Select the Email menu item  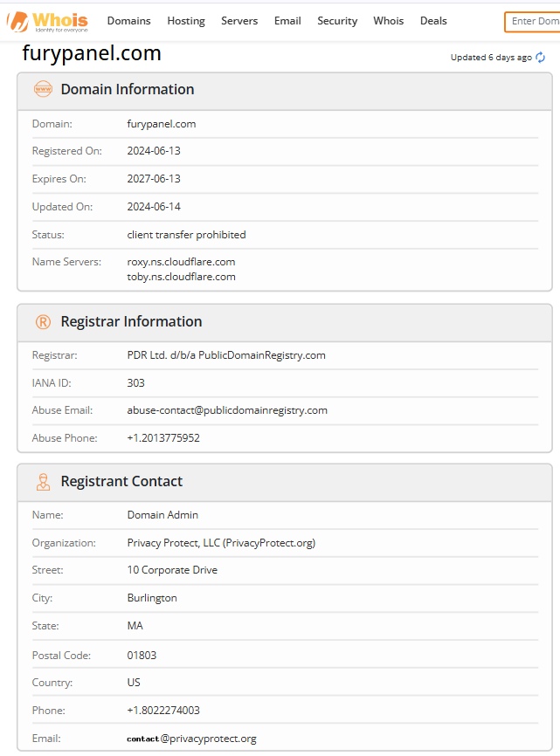[287, 21]
